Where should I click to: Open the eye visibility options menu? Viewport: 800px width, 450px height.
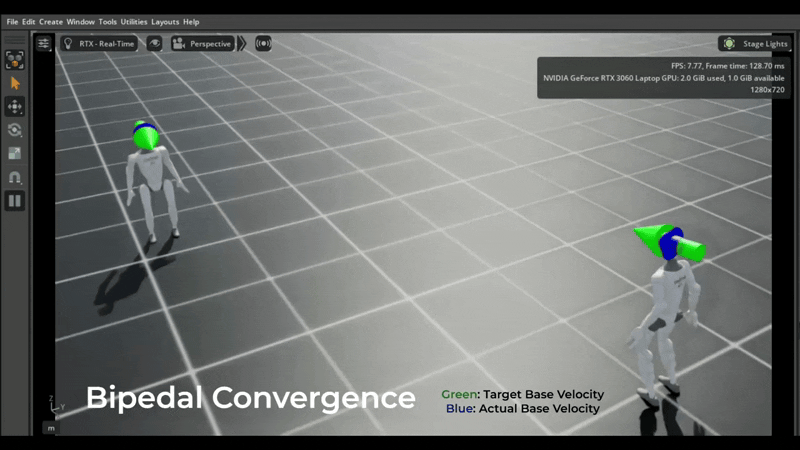point(154,44)
